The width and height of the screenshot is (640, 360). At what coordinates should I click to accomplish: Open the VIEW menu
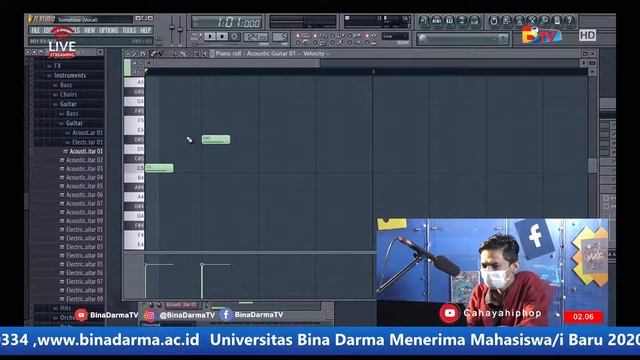coord(89,30)
